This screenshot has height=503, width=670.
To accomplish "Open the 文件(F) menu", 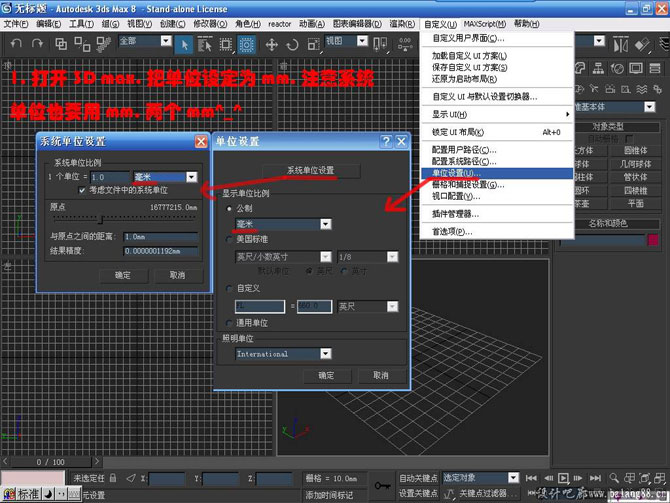I will click(x=16, y=24).
